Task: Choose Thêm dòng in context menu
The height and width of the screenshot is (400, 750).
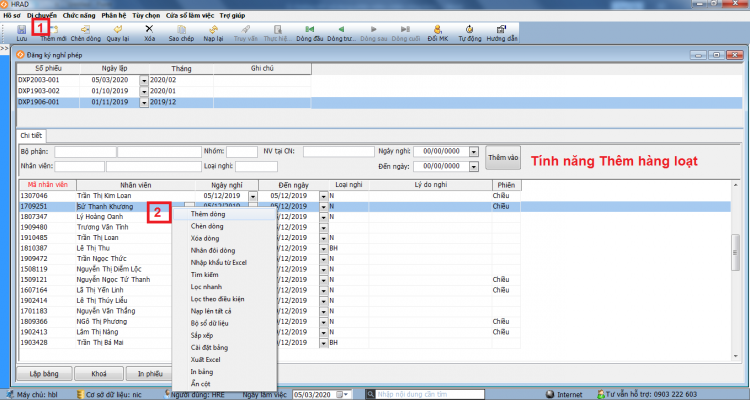Action: point(224,214)
